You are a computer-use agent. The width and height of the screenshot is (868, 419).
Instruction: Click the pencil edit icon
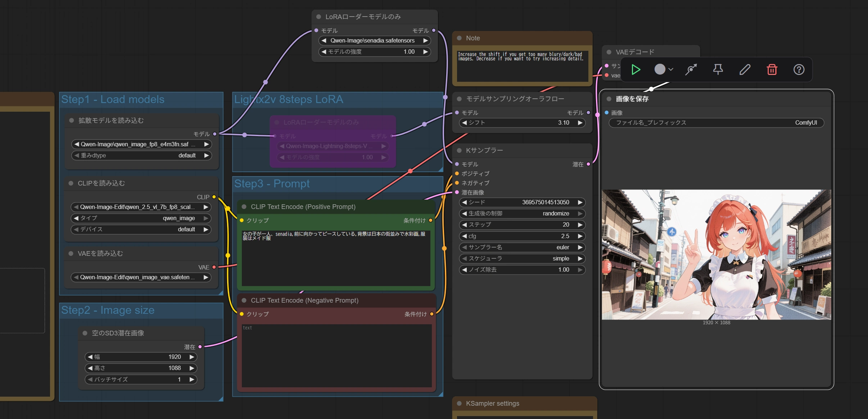[745, 70]
